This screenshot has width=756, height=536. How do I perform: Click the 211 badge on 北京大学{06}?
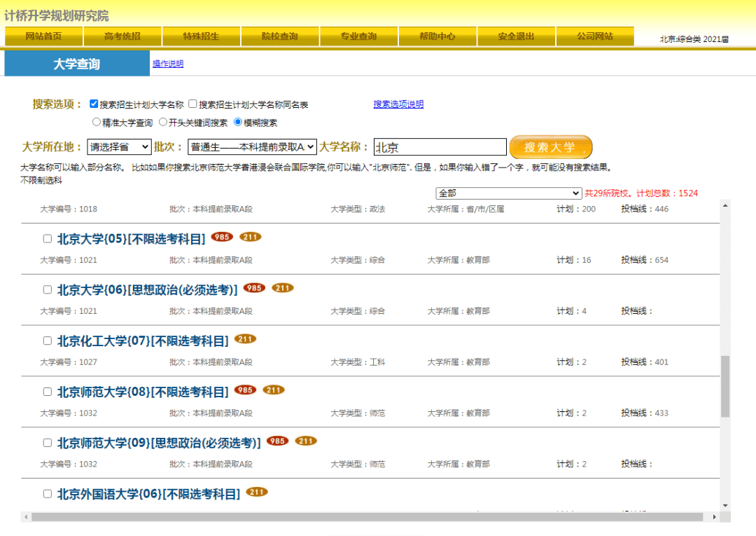coord(283,288)
